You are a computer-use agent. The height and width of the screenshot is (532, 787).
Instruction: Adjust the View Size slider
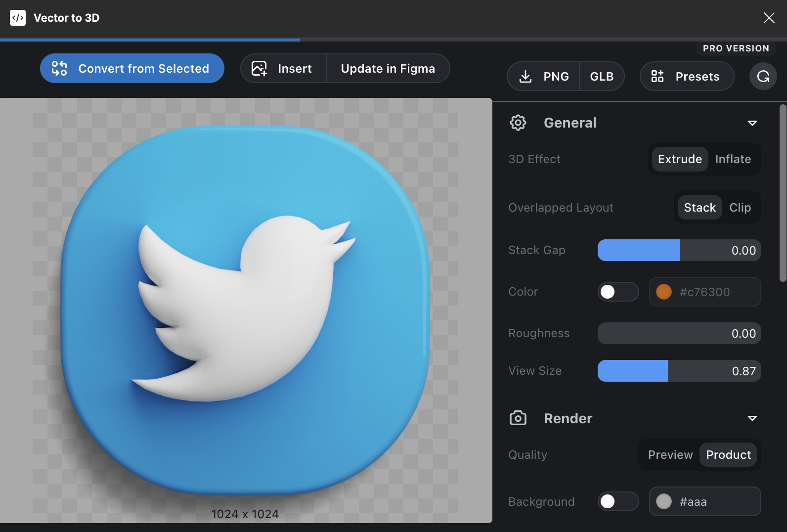(679, 371)
